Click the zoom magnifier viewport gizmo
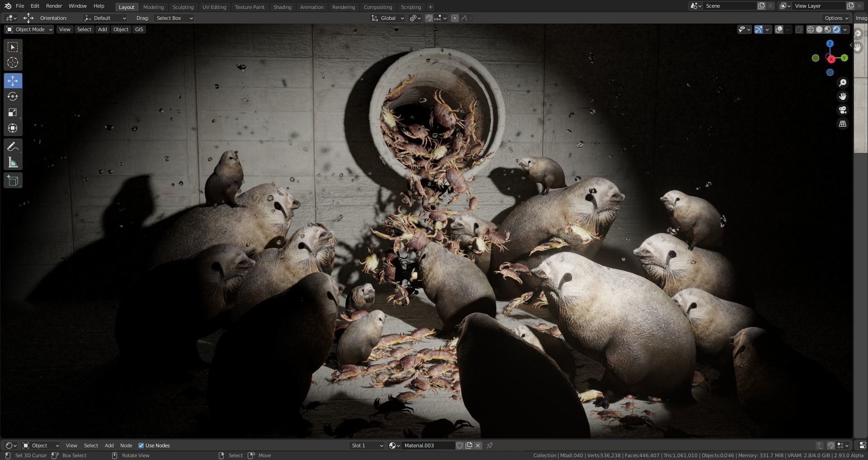The width and height of the screenshot is (868, 460). [843, 83]
